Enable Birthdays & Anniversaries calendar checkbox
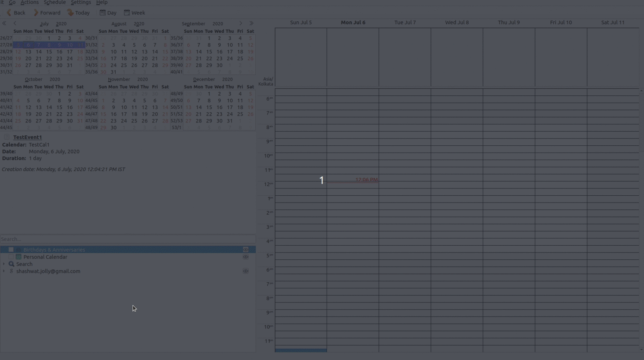This screenshot has height=360, width=644. (11, 250)
